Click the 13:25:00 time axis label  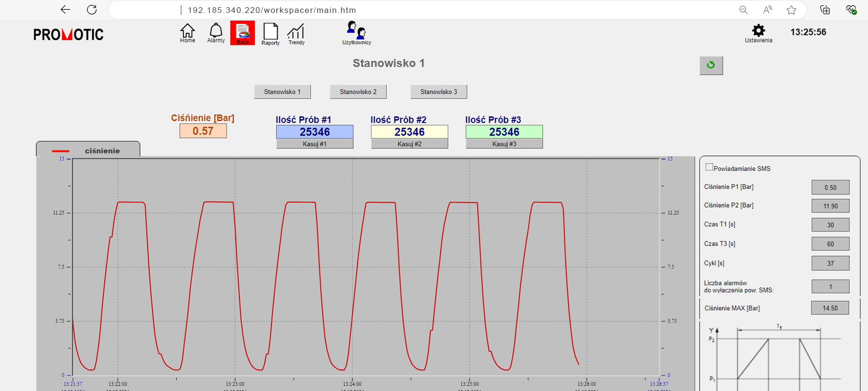(x=469, y=384)
